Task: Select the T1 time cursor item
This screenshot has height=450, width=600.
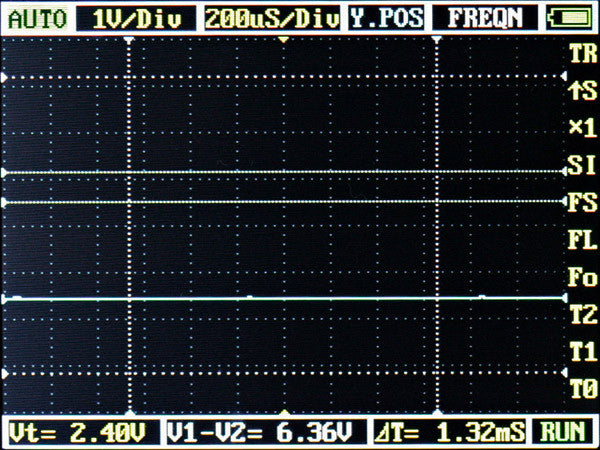Action: tap(581, 352)
